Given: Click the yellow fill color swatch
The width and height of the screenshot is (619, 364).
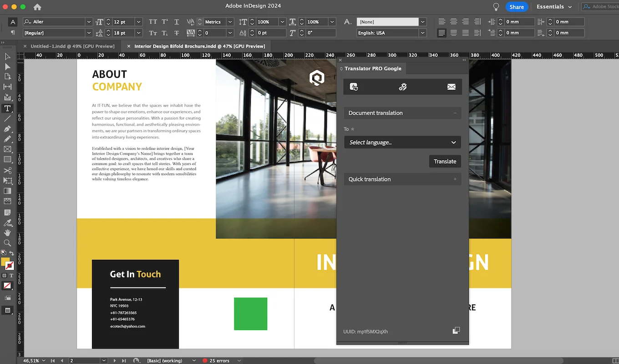Looking at the screenshot, I should click(x=5, y=262).
